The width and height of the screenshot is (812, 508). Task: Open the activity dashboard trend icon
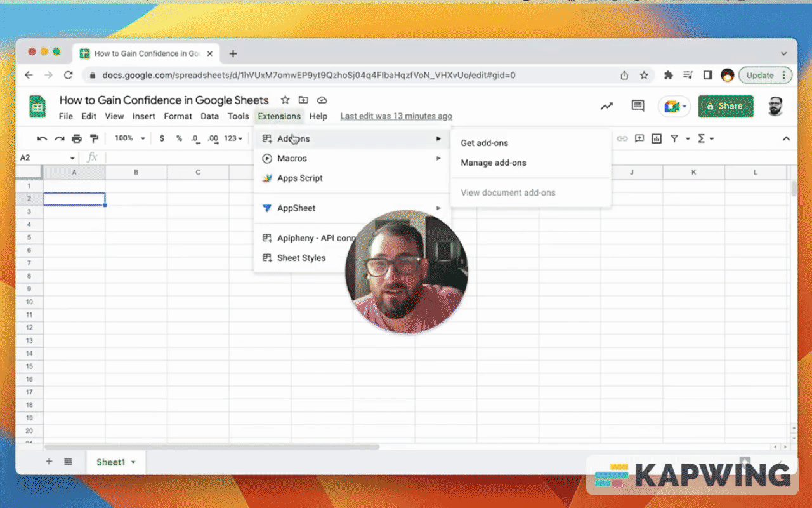pos(607,106)
